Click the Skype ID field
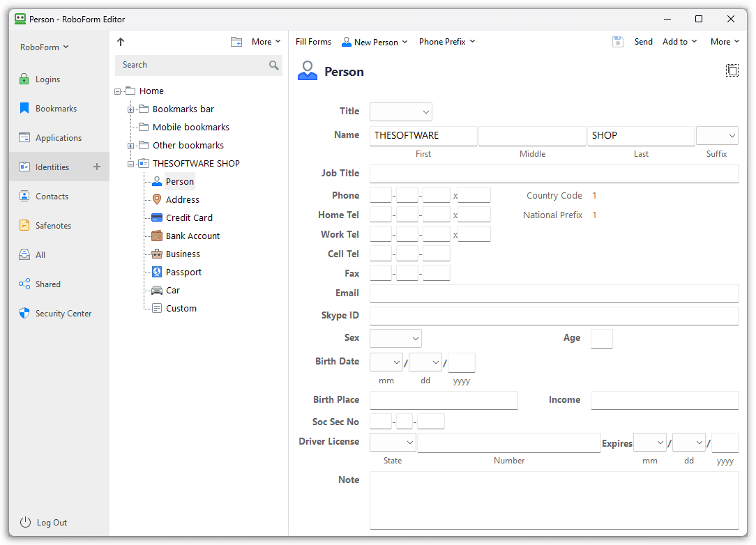This screenshot has width=756, height=545. coord(554,316)
